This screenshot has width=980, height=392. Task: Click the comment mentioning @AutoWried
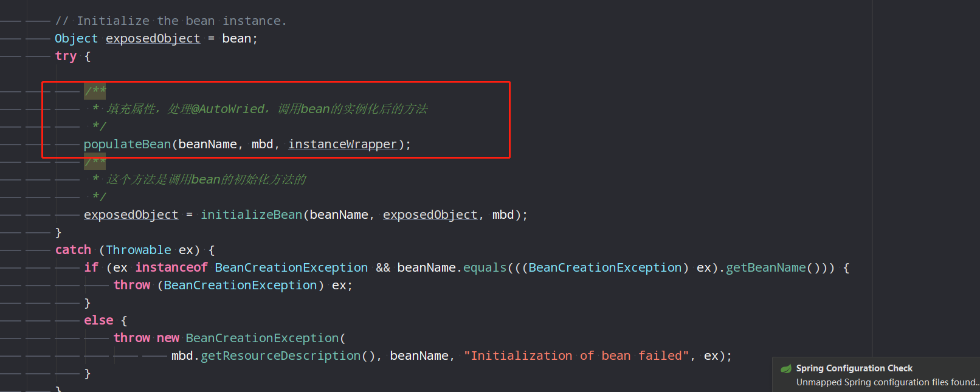260,109
